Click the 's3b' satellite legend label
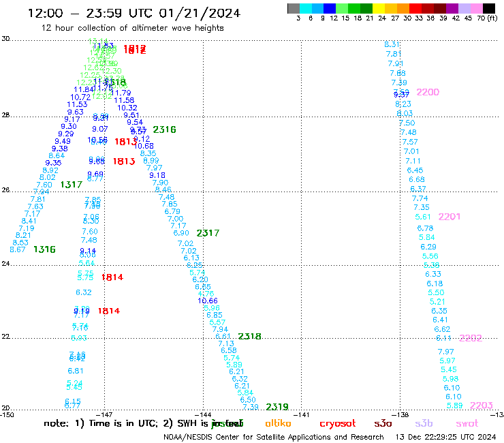504x443 pixels. 424,423
